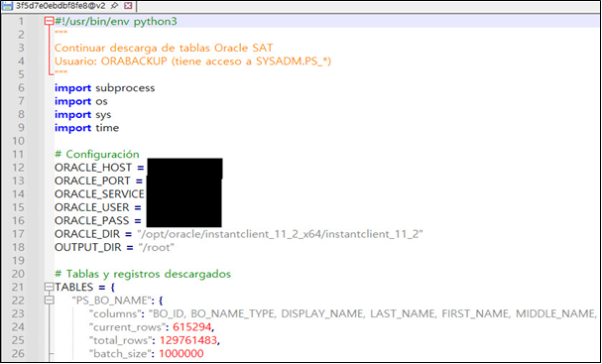The width and height of the screenshot is (602, 364).
Task: Click line number 26 in the gutter
Action: click(18, 353)
